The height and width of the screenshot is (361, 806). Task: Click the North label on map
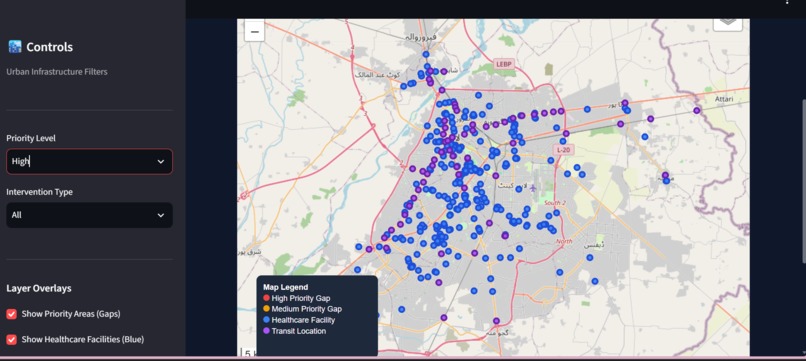[x=564, y=241]
